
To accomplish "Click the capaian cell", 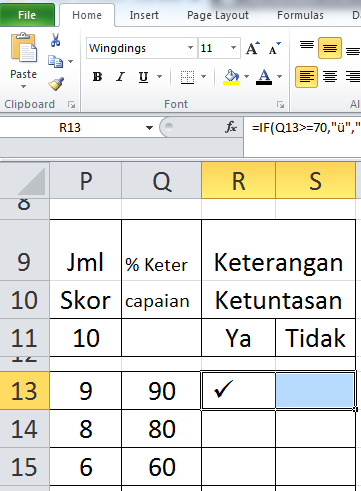I will 162,299.
